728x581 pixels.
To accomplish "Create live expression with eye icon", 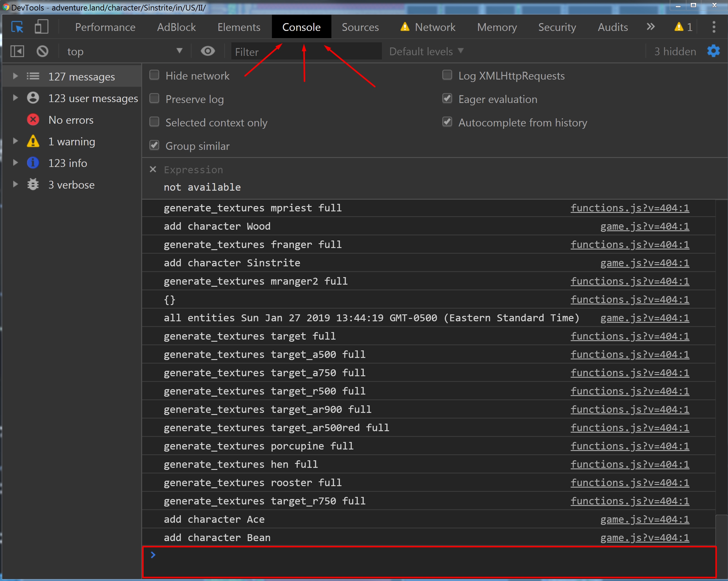I will click(x=208, y=51).
